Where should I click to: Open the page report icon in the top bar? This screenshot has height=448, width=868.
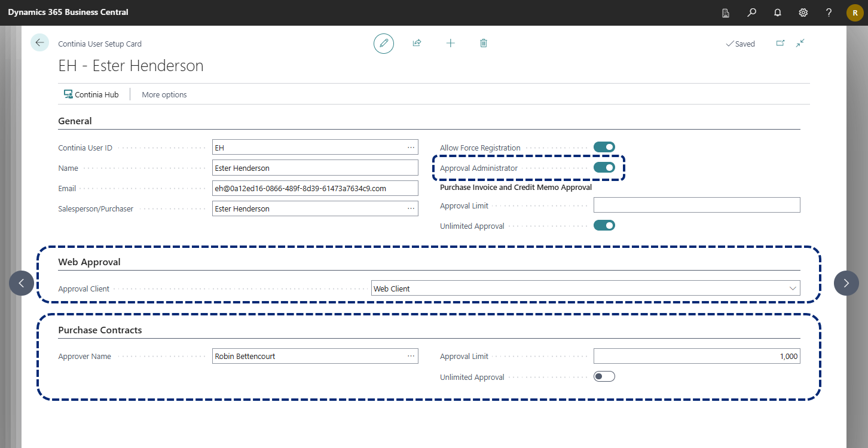point(726,13)
